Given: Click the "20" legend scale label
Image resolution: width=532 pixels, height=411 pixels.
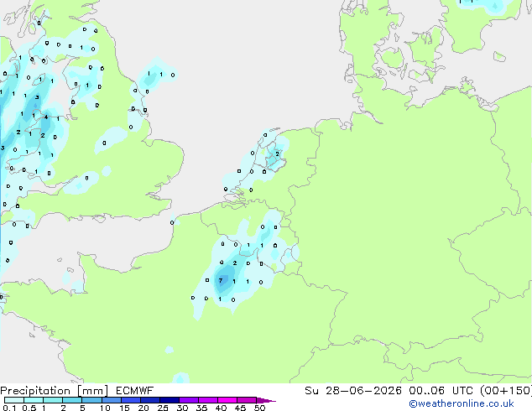Looking at the screenshot, I should pos(143,408).
